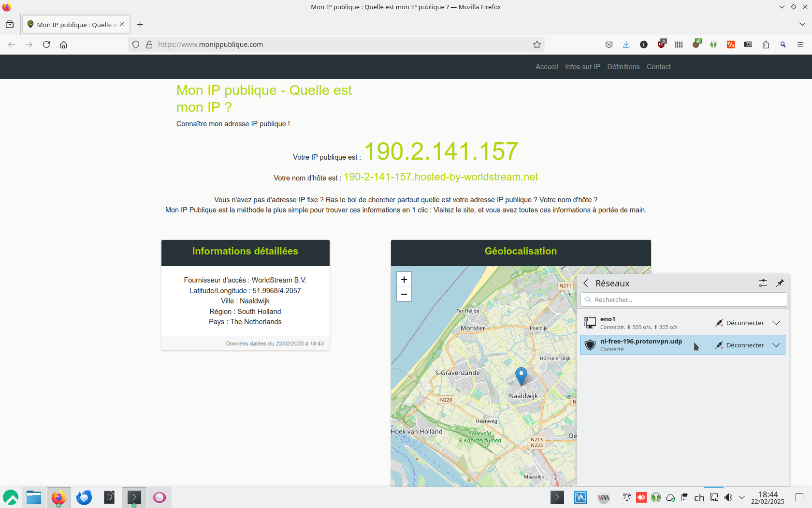
Task: Open the Accueil link
Action: 546,67
